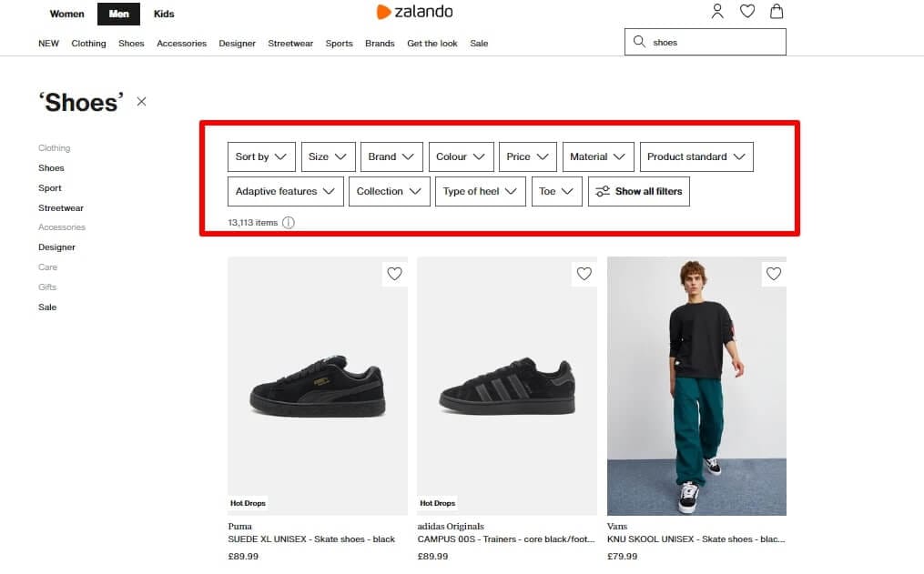Click the magnifier icon in search box
Image resolution: width=924 pixels, height=574 pixels.
[639, 42]
